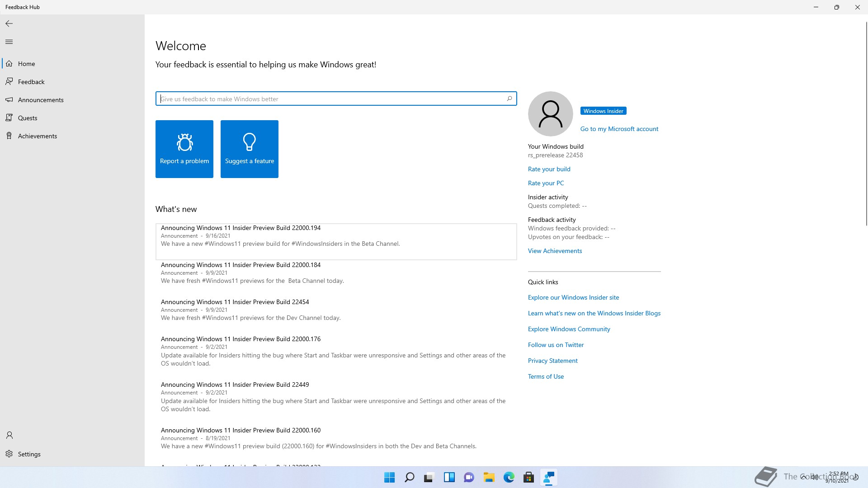This screenshot has height=488, width=868.
Task: Click the Report a problem tile
Action: tap(184, 149)
